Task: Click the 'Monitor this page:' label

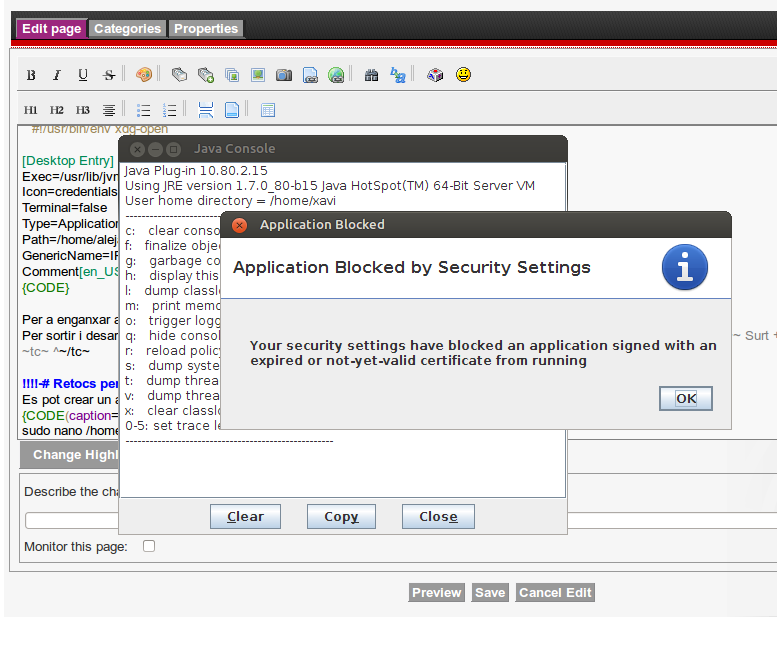Action: click(76, 547)
